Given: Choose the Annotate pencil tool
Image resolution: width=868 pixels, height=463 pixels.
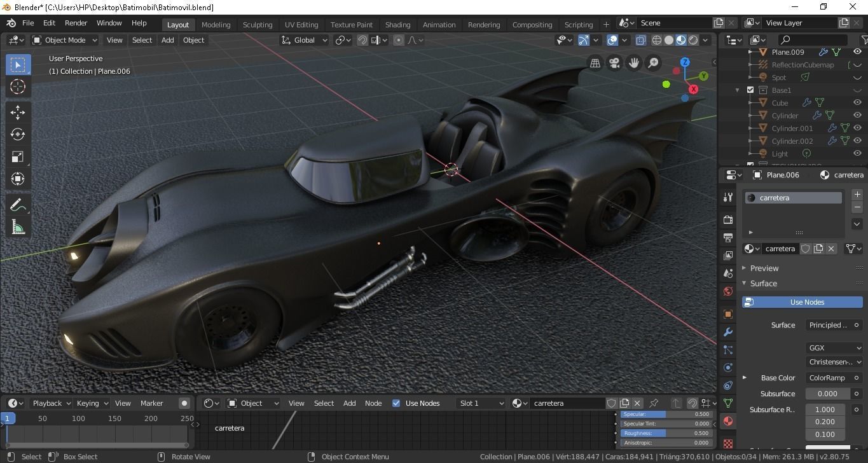Looking at the screenshot, I should point(18,205).
